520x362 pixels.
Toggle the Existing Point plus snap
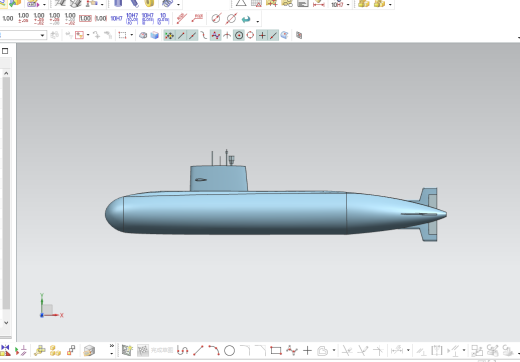[262, 35]
